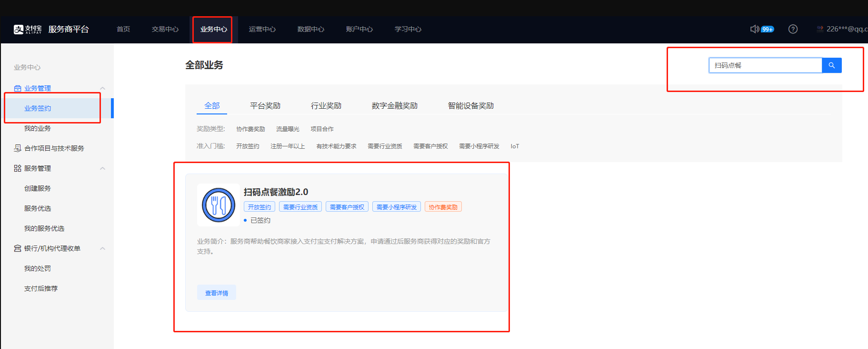Click the 合作项目与技术服务 sidebar icon
The height and width of the screenshot is (349, 868).
point(18,148)
